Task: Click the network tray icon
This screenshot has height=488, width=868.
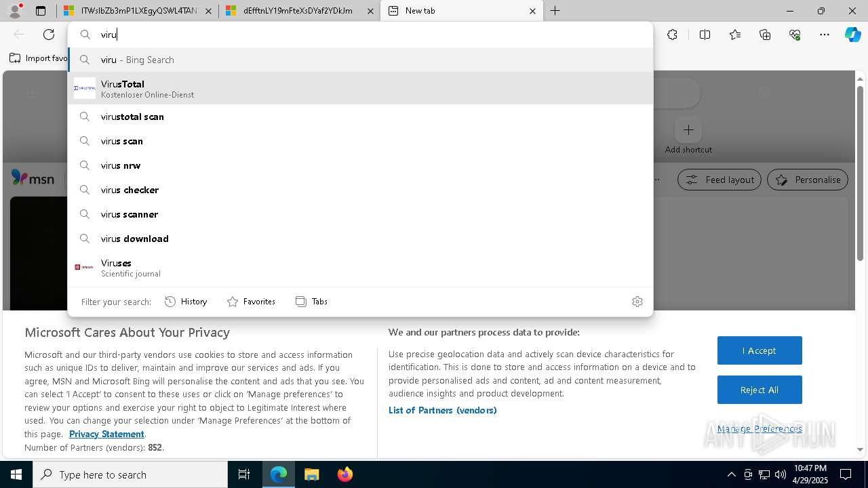Action: click(764, 474)
